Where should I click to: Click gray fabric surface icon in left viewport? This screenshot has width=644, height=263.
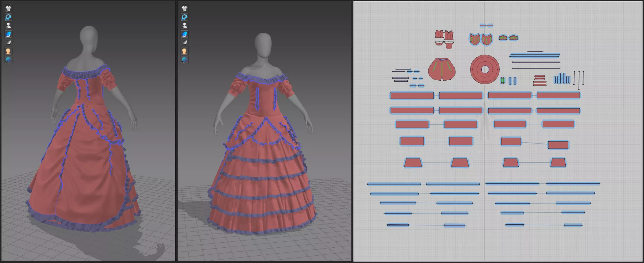click(8, 43)
